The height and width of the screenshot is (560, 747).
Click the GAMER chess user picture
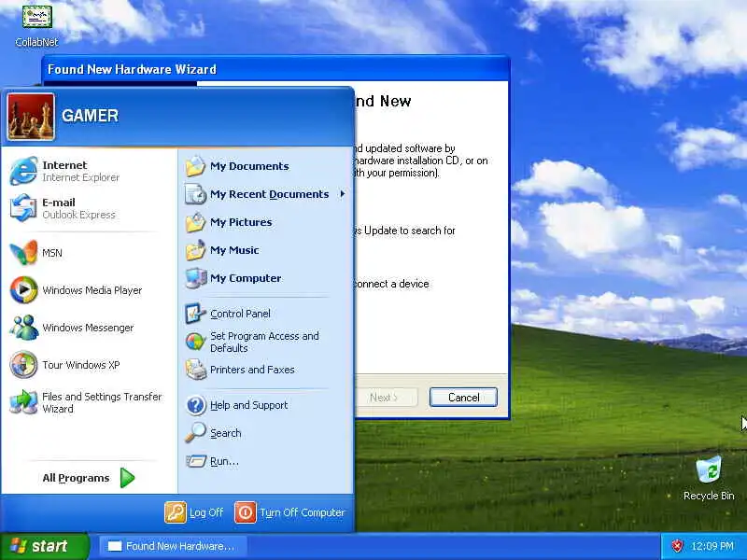pos(31,117)
